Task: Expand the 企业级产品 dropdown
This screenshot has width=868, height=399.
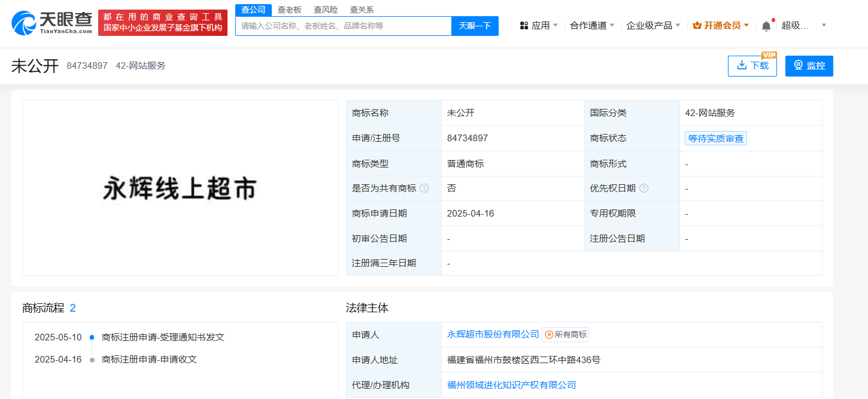Action: point(653,26)
